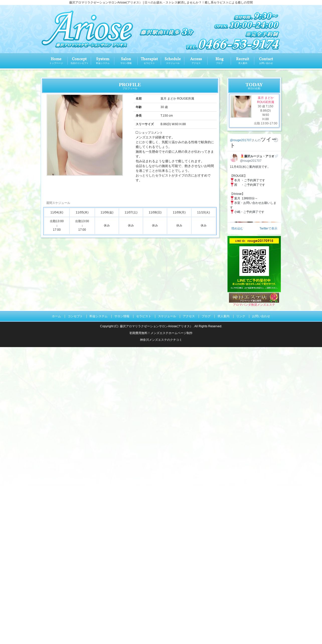The width and height of the screenshot is (322, 644).
Task: Click the 11/10(火) schedule header cell
Action: 203,212
